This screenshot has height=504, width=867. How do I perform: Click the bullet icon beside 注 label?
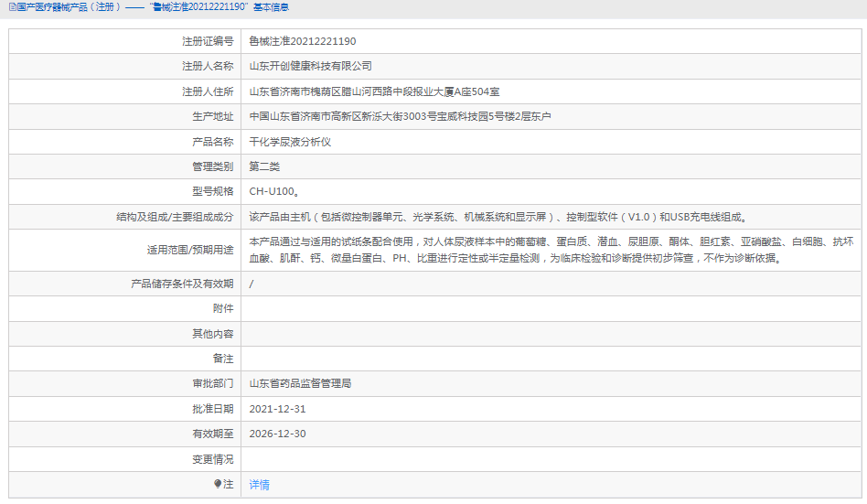coord(218,484)
